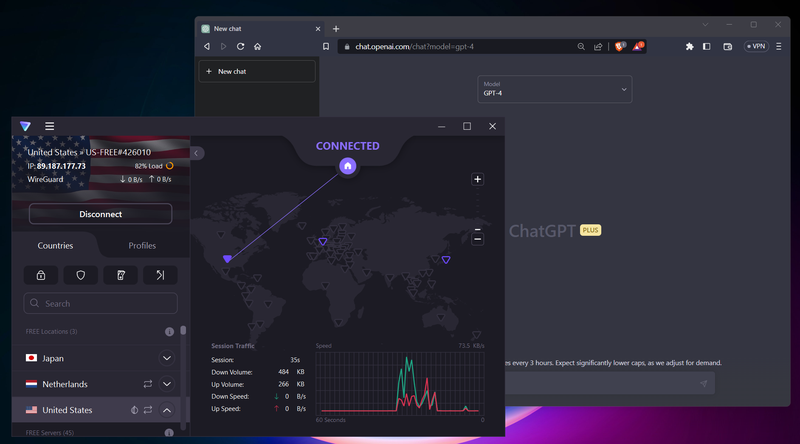Click the Proton VPN logo icon
Image resolution: width=800 pixels, height=444 pixels.
click(x=25, y=126)
